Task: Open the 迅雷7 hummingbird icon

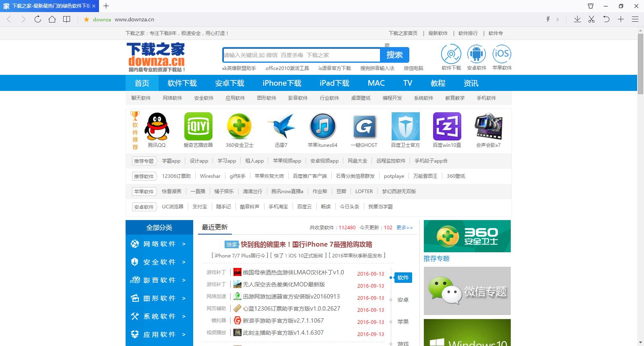Action: tap(281, 126)
